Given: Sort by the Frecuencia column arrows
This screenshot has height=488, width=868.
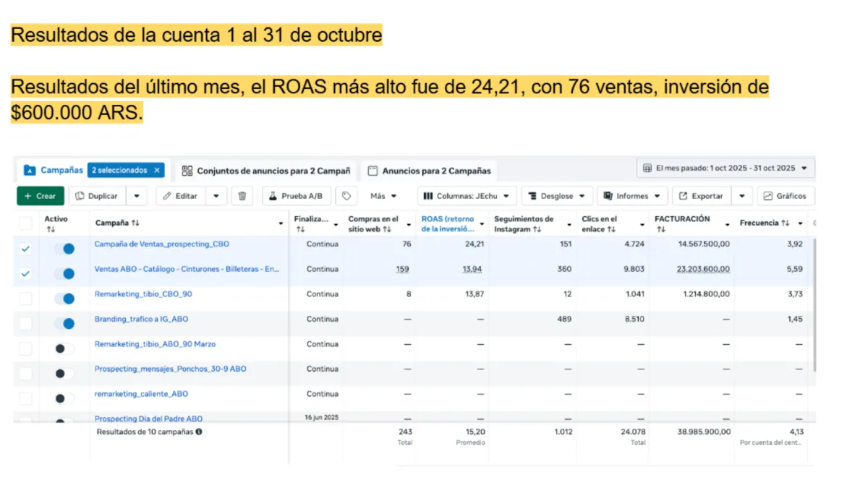Looking at the screenshot, I should (x=786, y=223).
